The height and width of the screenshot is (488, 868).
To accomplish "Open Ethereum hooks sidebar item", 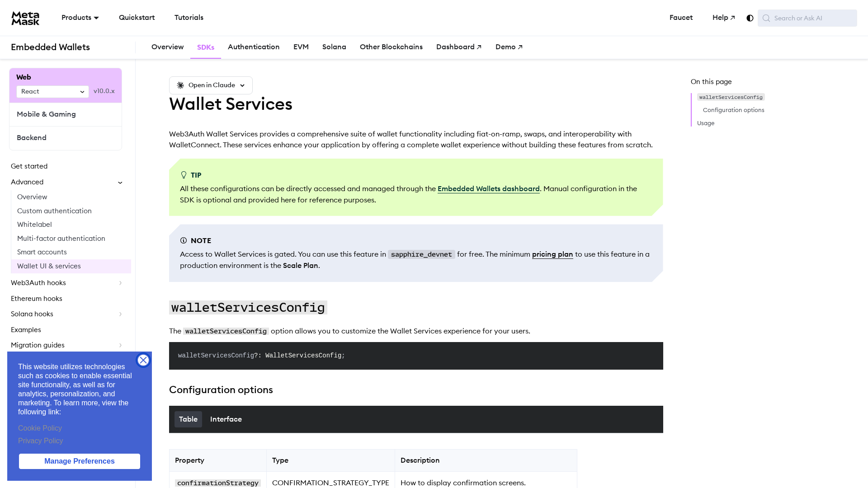I will 37,299.
